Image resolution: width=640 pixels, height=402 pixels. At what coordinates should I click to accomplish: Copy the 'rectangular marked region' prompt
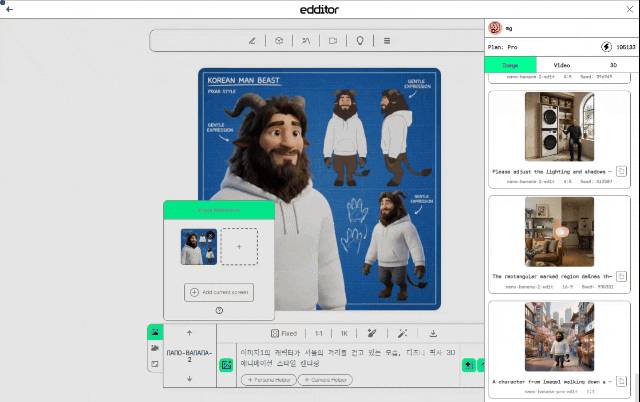click(621, 276)
